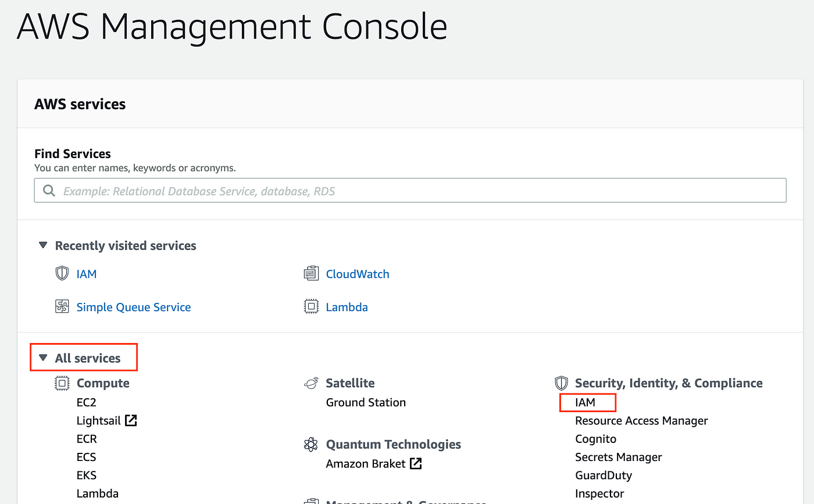
Task: Click the Simple Queue Service icon
Action: pyautogui.click(x=62, y=307)
